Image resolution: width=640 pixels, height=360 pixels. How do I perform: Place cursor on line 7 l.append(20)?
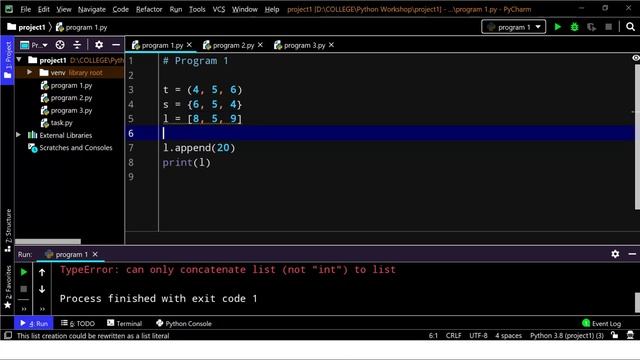[199, 147]
